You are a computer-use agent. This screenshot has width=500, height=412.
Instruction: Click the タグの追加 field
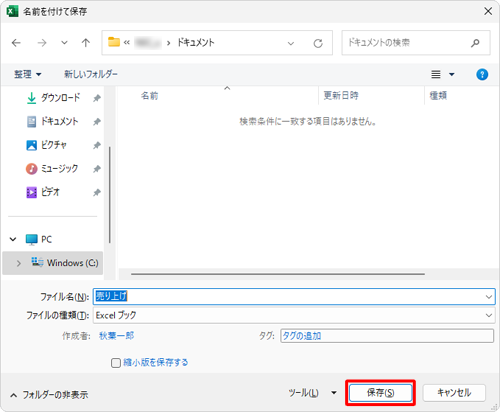click(x=387, y=336)
